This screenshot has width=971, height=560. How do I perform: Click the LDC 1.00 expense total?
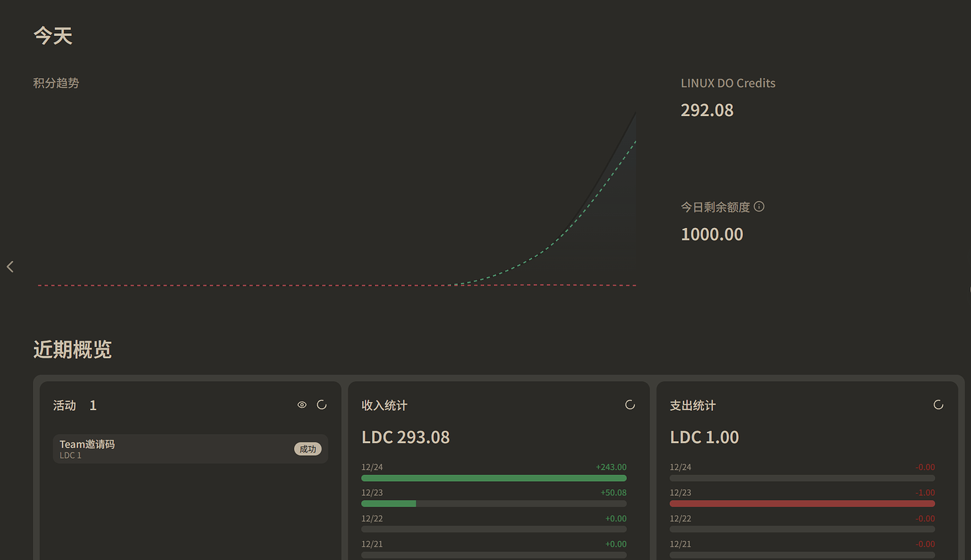click(704, 438)
